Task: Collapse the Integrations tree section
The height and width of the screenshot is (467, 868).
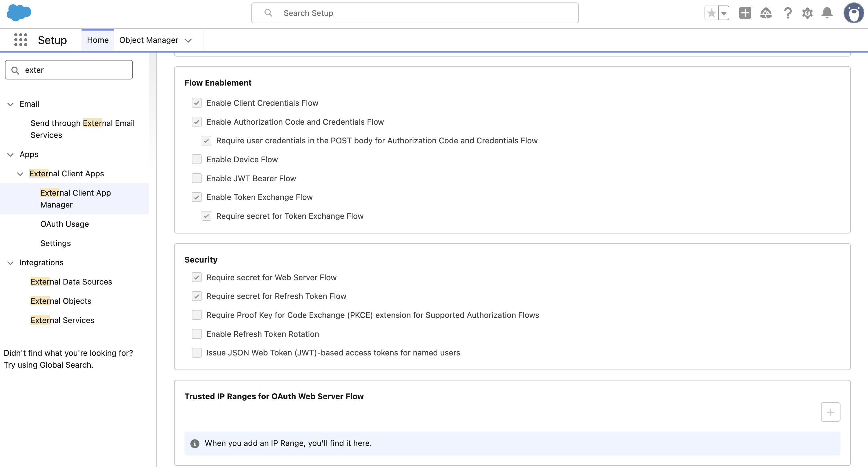Action: (10, 263)
